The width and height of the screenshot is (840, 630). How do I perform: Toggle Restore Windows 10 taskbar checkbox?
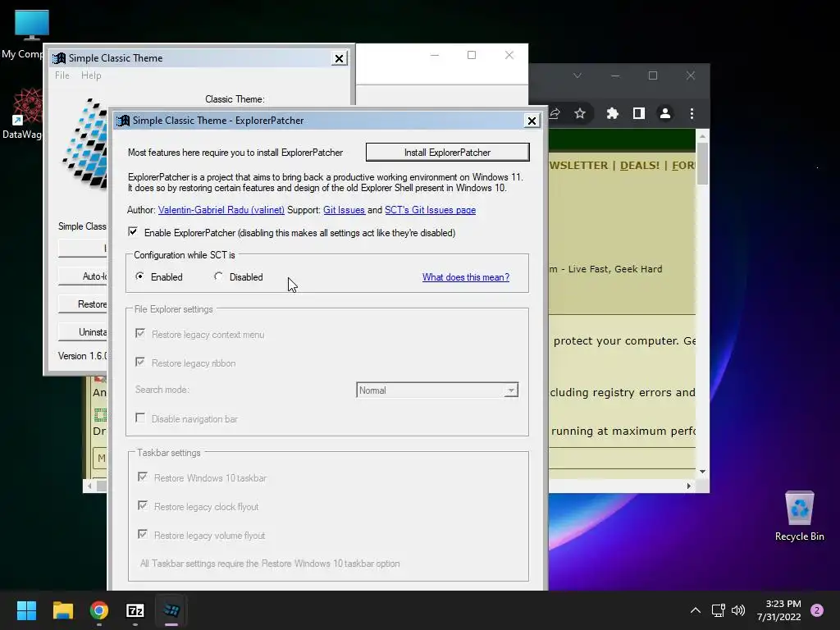143,477
